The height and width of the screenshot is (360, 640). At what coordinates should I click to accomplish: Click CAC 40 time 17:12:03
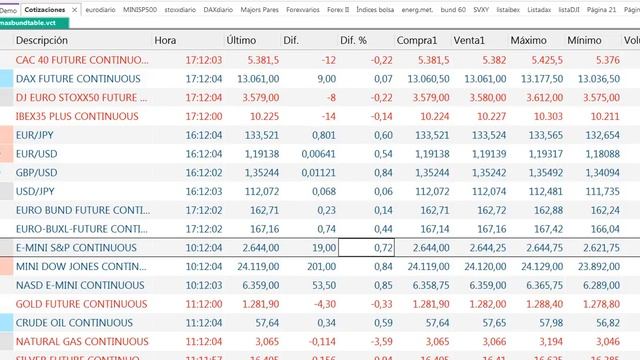pyautogui.click(x=204, y=60)
